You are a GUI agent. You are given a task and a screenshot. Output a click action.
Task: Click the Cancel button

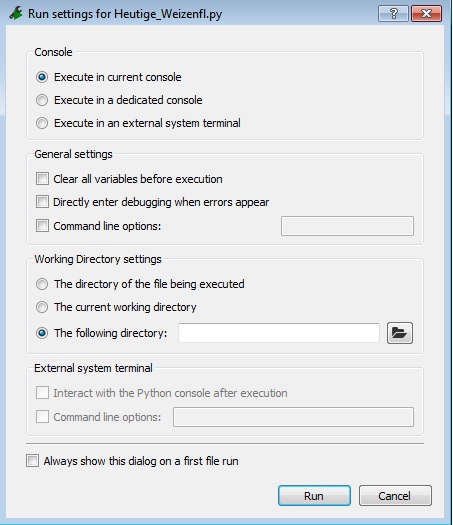[x=395, y=496]
